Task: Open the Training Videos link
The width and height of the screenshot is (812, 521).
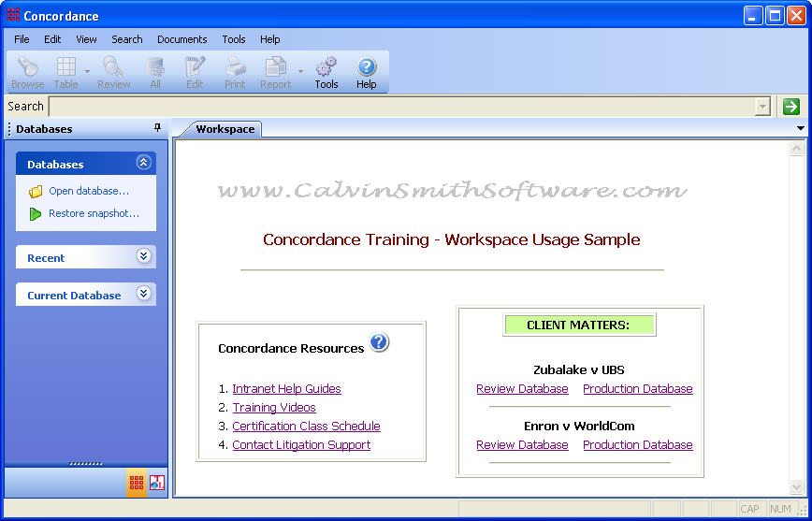Action: click(274, 408)
